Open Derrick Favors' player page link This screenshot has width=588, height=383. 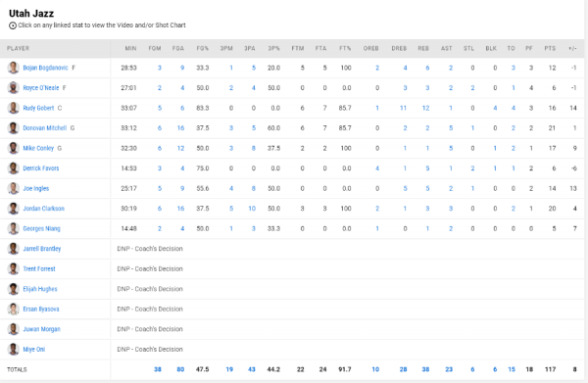41,168
